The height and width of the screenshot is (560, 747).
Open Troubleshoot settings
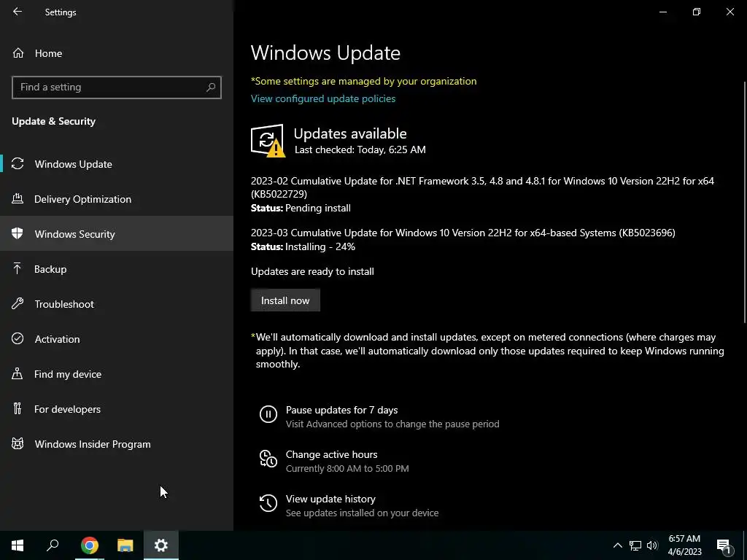click(x=117, y=304)
